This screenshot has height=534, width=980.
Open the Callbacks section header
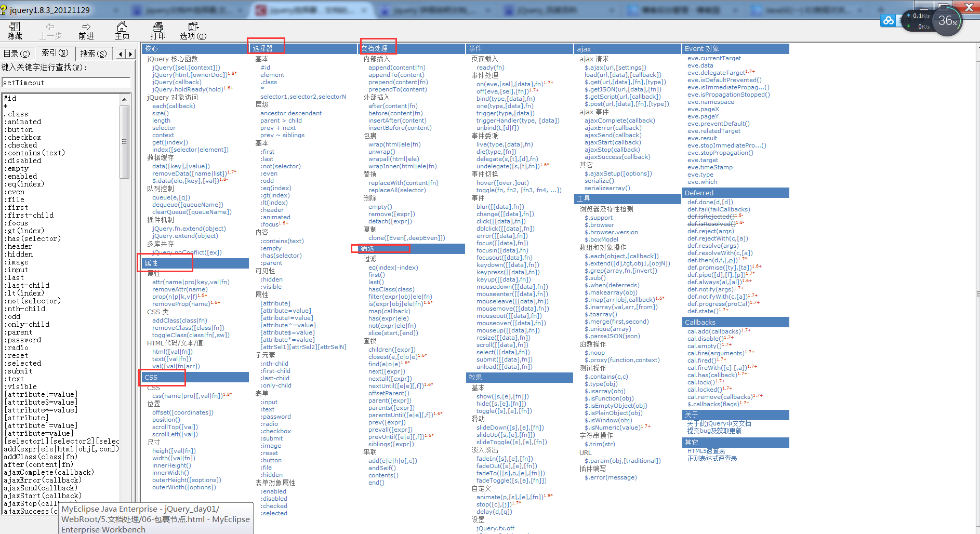(736, 322)
